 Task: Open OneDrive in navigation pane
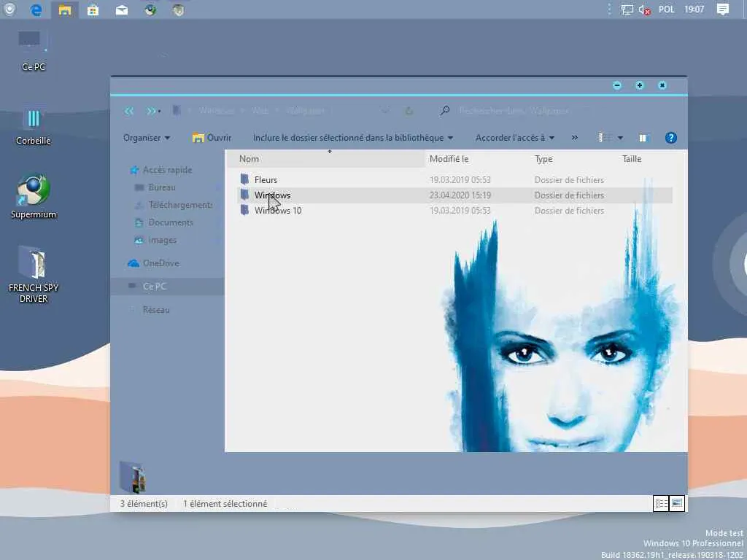(154, 262)
